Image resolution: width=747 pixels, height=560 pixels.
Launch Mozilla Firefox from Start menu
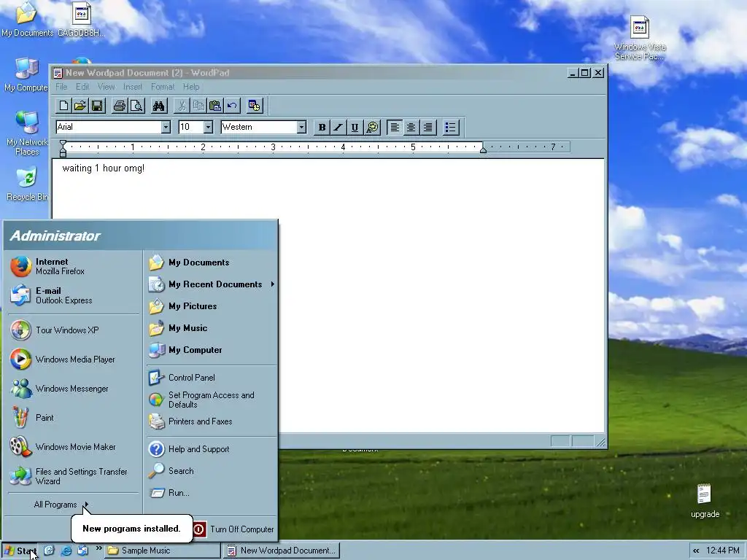click(74, 266)
